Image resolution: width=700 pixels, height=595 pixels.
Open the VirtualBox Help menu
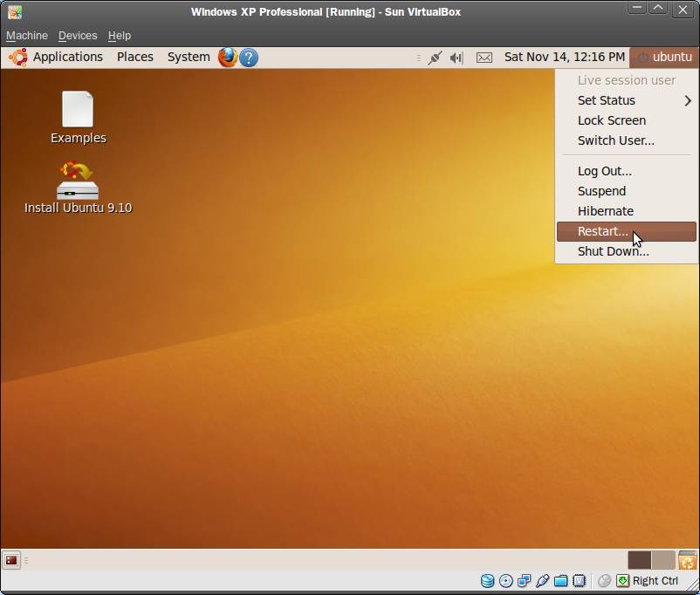[120, 35]
